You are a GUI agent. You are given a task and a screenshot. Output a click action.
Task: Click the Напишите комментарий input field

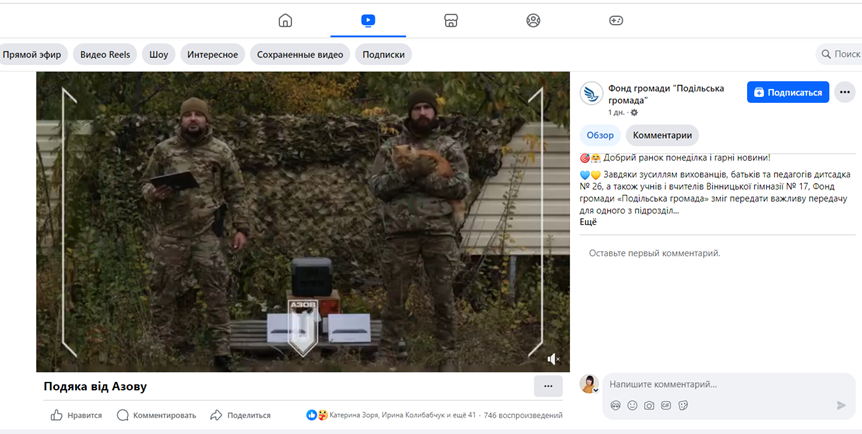click(x=720, y=384)
